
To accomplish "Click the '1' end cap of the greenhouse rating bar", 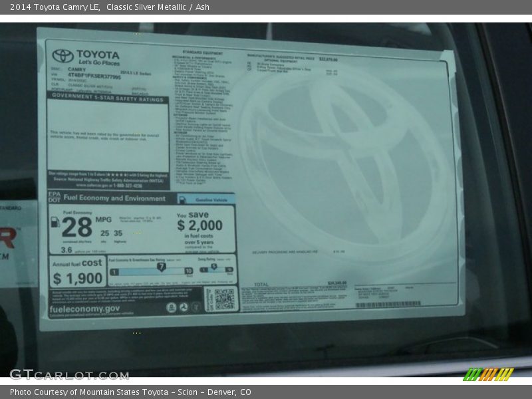I will [x=114, y=272].
